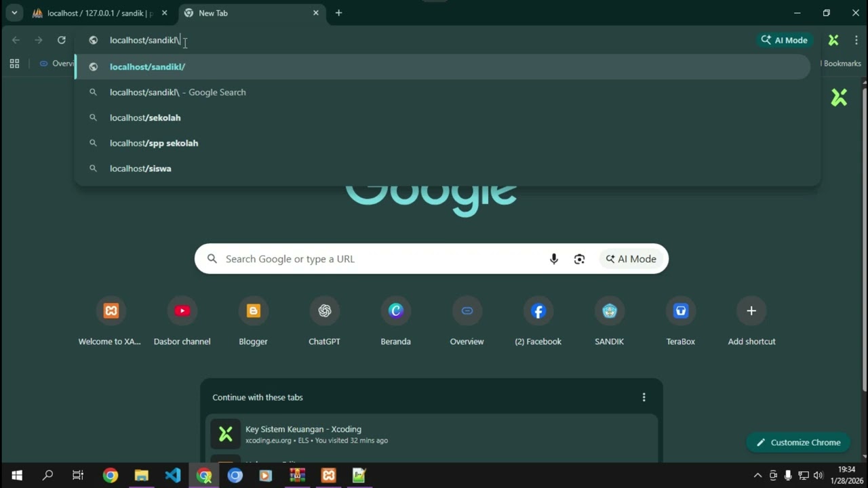This screenshot has height=488, width=868.
Task: Open Google Chrome from the taskbar
Action: [x=110, y=475]
